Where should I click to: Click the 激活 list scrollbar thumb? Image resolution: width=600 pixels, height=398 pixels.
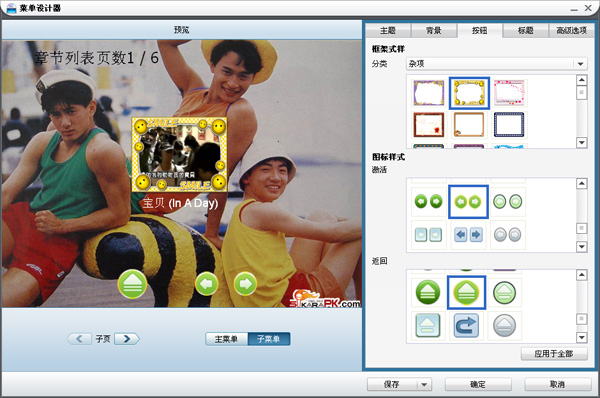click(582, 228)
